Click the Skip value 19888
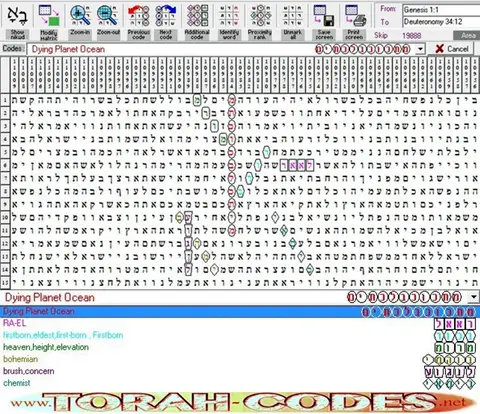 pos(411,36)
